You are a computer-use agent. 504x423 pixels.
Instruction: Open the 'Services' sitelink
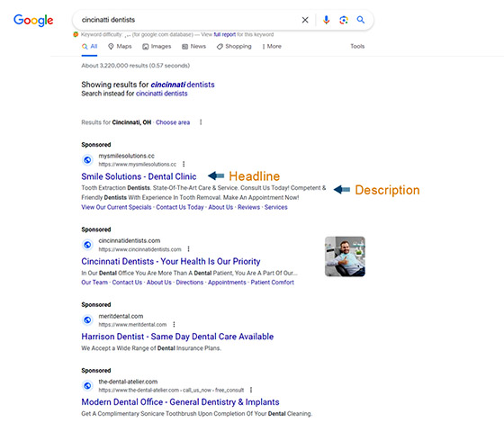(276, 207)
